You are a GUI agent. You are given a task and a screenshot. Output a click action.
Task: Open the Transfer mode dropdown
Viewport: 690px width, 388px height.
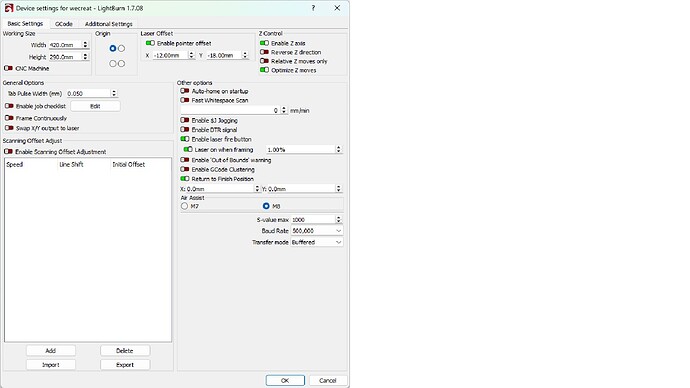(317, 242)
